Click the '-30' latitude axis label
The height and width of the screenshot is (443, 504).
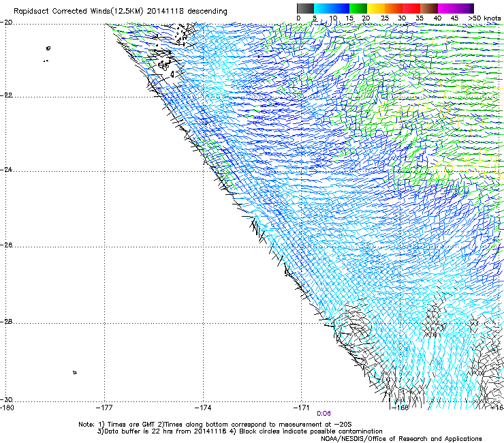6,399
